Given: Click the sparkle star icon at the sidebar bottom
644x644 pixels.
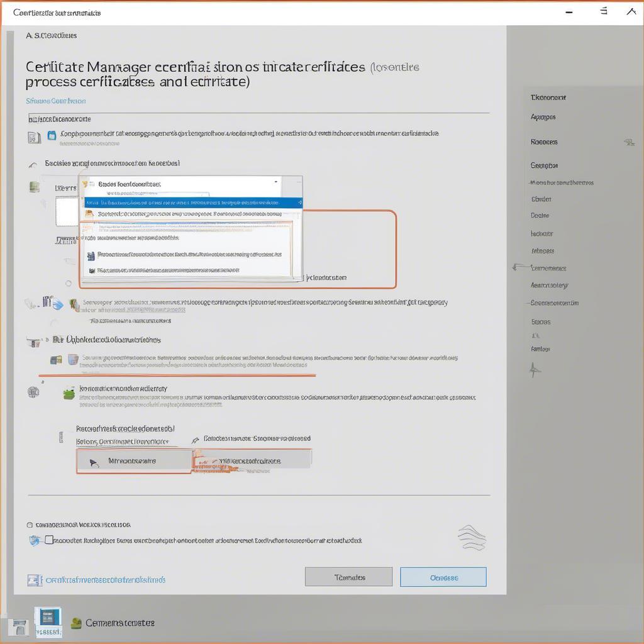Looking at the screenshot, I should tap(534, 370).
